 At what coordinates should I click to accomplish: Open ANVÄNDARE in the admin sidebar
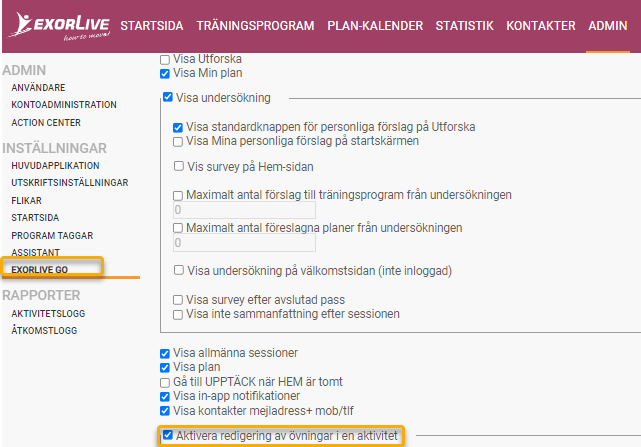coord(38,88)
